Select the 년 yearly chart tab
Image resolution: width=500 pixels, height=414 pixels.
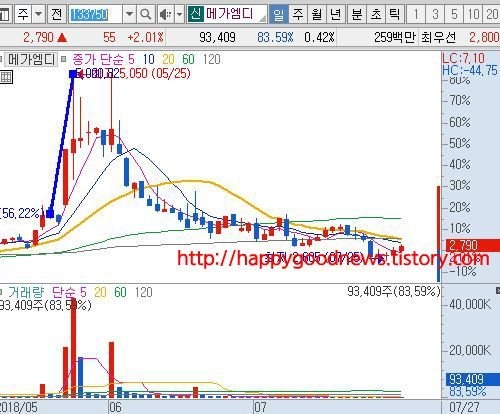pyautogui.click(x=336, y=14)
